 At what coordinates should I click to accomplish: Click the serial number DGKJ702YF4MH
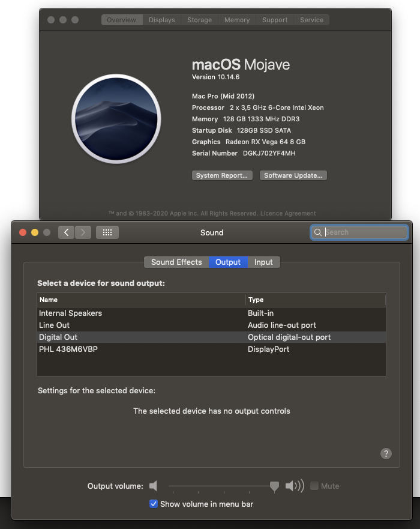click(x=269, y=153)
